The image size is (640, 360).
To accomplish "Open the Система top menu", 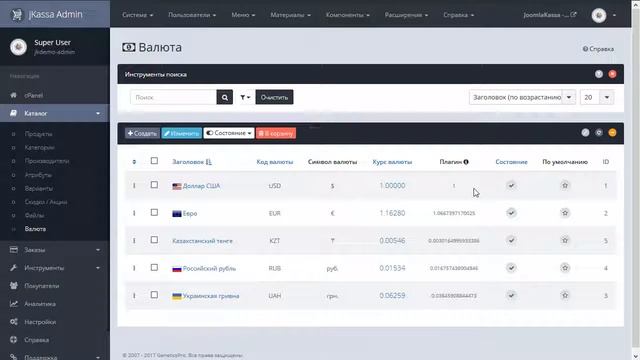I will click(x=138, y=15).
